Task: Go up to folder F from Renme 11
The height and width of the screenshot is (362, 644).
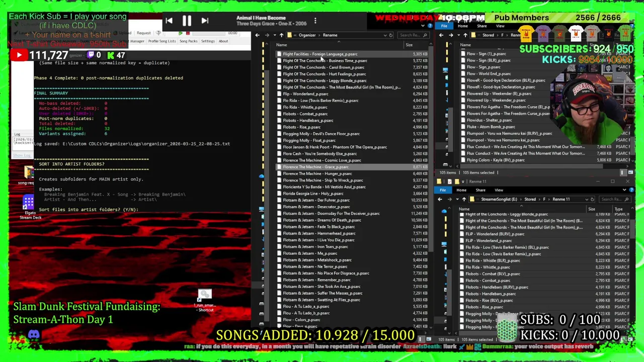Action: coord(464,199)
